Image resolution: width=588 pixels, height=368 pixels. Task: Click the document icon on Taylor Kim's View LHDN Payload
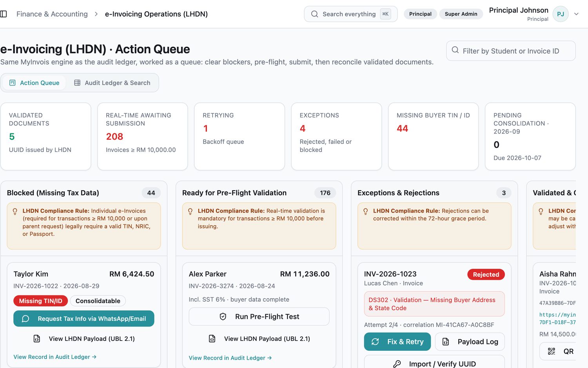(37, 339)
